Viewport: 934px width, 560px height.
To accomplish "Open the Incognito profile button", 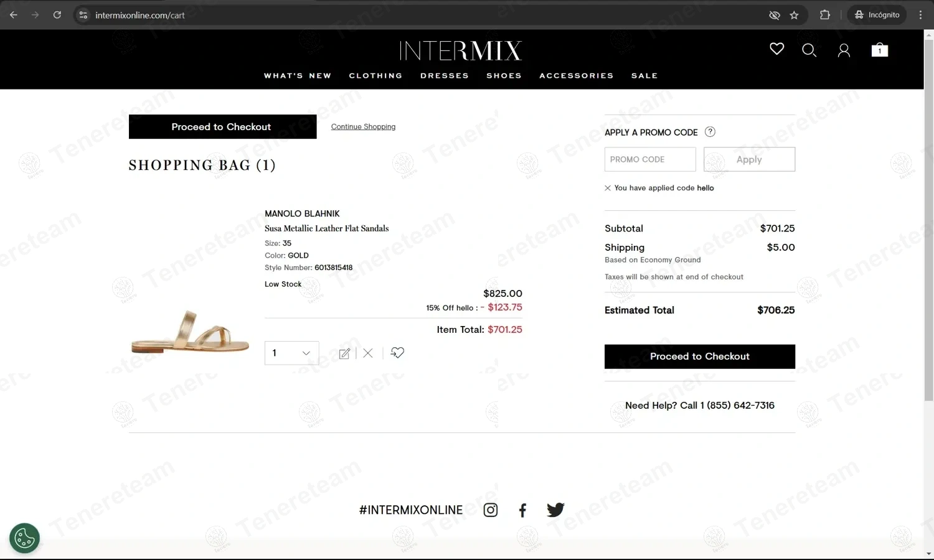I will [x=877, y=15].
